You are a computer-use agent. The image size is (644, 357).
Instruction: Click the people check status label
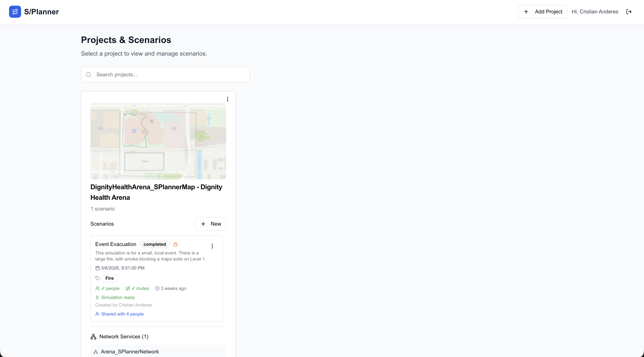tap(110, 288)
